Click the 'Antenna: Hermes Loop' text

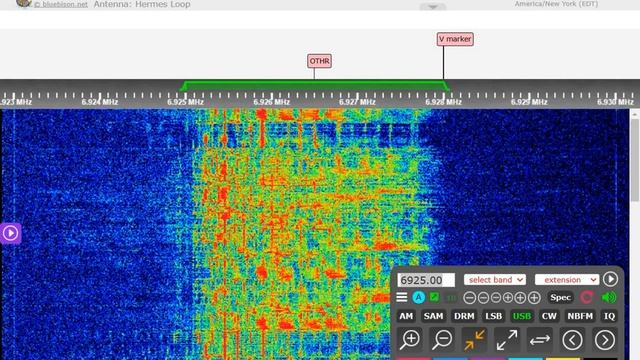pyautogui.click(x=142, y=4)
